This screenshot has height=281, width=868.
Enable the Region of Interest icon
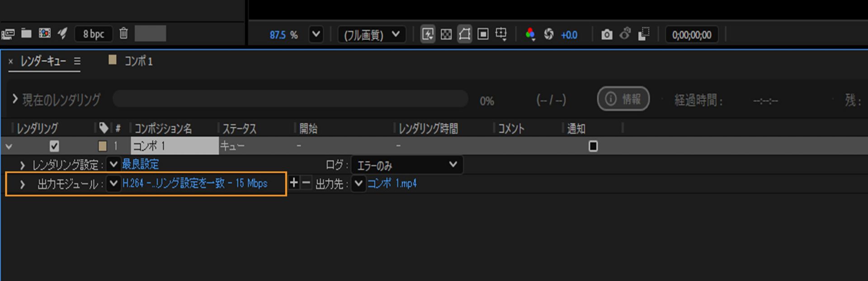[x=483, y=34]
